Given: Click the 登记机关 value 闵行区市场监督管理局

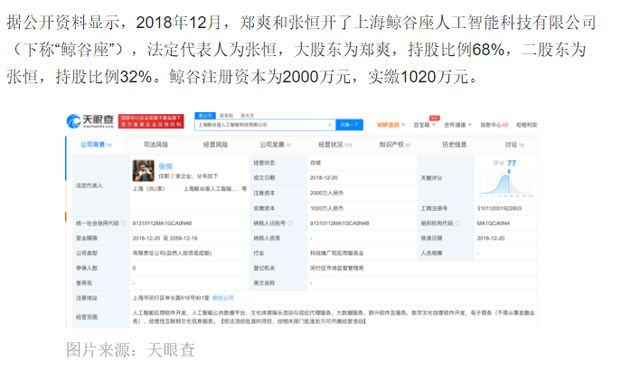Looking at the screenshot, I should [337, 268].
